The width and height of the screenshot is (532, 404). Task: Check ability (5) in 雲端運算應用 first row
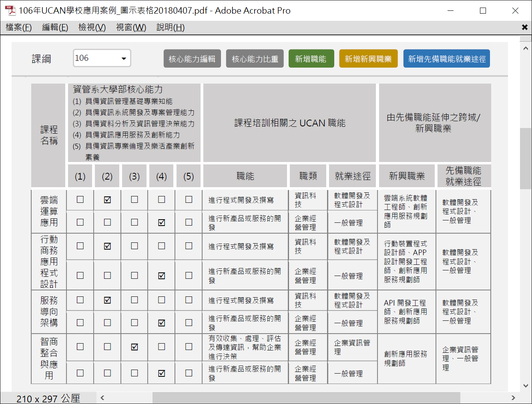click(189, 200)
